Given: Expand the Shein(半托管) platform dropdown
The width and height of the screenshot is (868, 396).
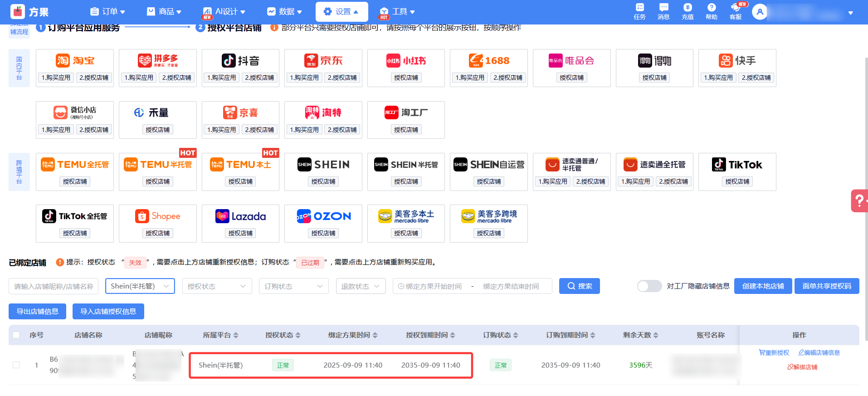Looking at the screenshot, I should [140, 286].
